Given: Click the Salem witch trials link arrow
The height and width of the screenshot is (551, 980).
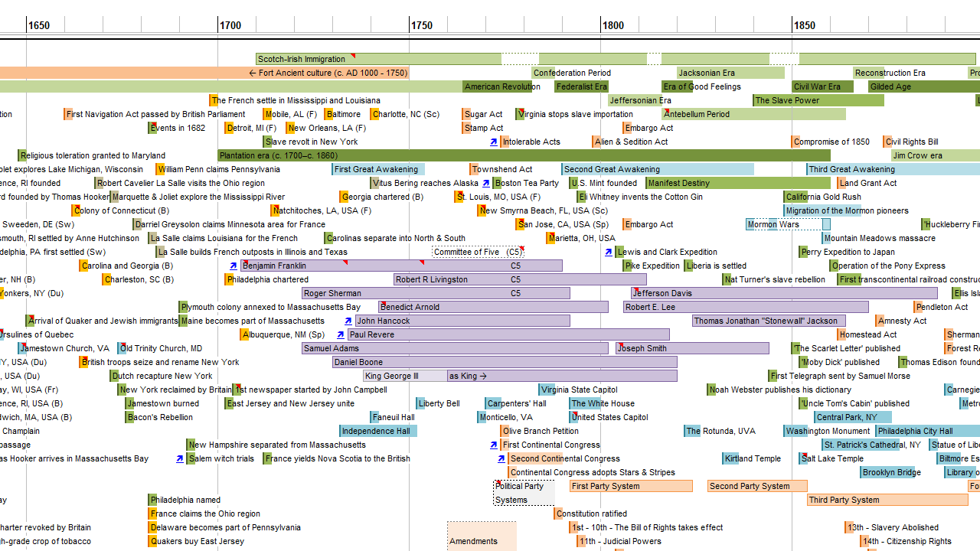Looking at the screenshot, I should pyautogui.click(x=180, y=459).
